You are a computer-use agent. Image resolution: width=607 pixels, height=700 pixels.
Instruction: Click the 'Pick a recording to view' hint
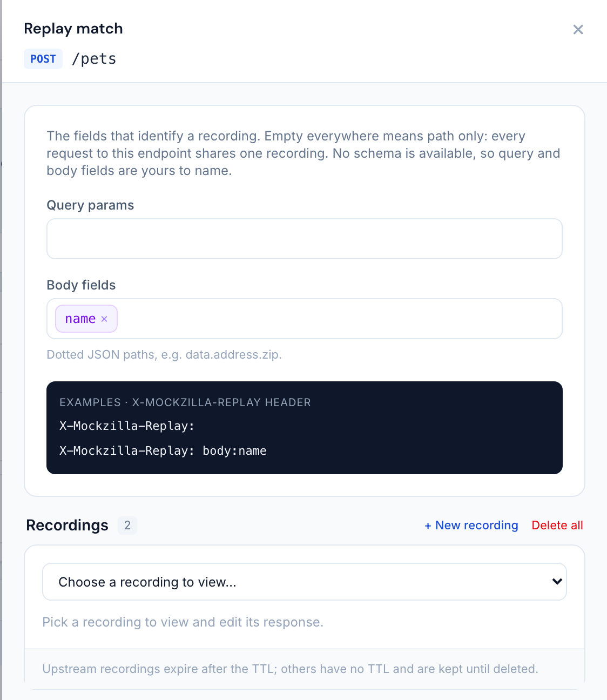tap(183, 622)
